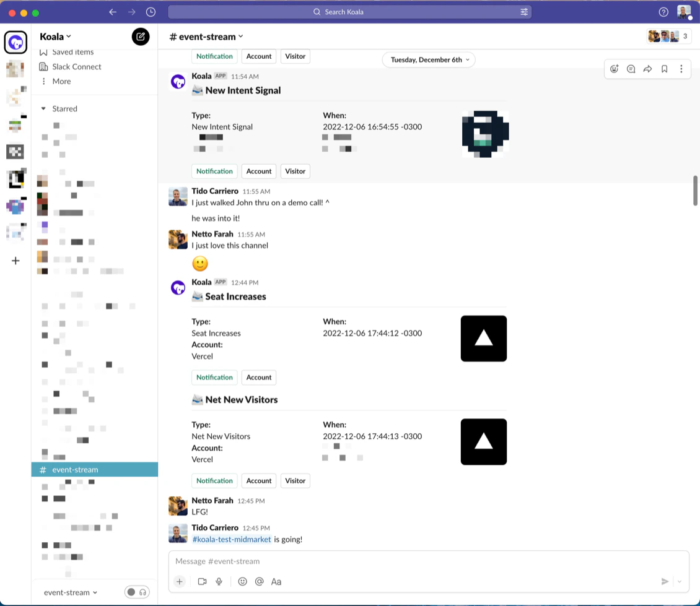Open pixelated logo thumbnail in New Intent Signal
Image resolution: width=700 pixels, height=606 pixels.
(485, 134)
